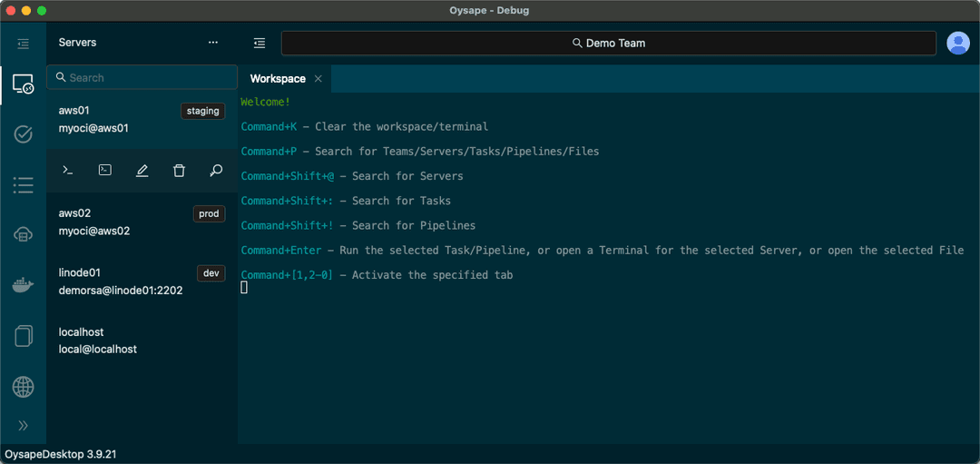Open the Demo Team search bar
This screenshot has height=464, width=980.
609,44
